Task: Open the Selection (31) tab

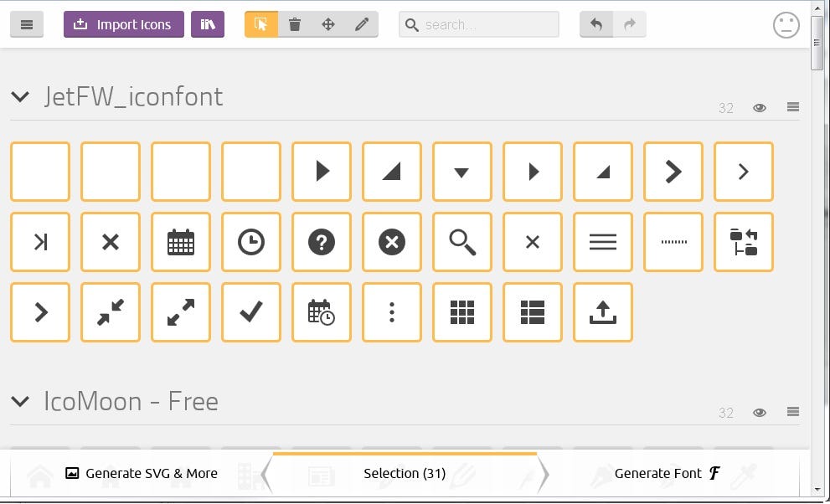Action: [x=405, y=473]
